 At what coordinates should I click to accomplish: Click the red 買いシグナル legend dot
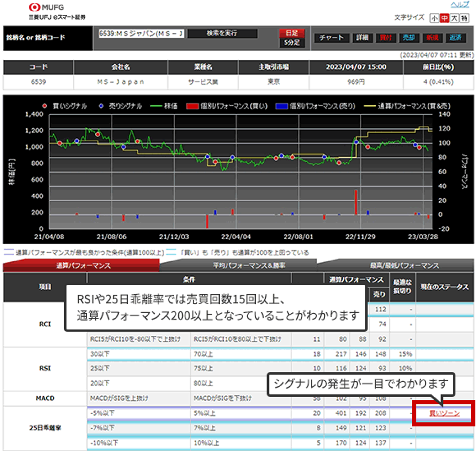click(44, 106)
